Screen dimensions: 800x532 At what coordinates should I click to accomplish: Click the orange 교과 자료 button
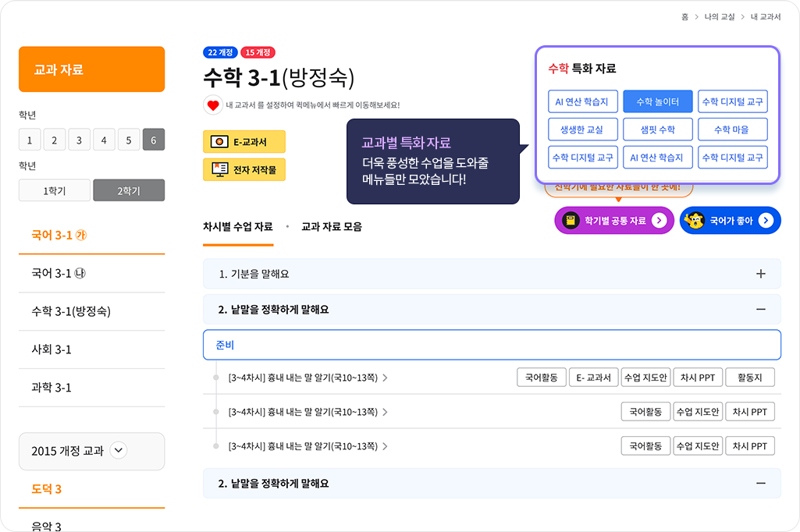(x=92, y=69)
